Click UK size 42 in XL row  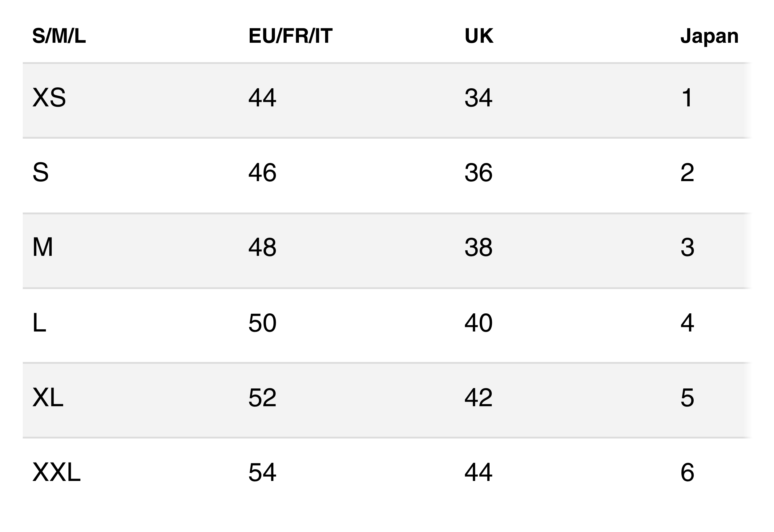pos(478,397)
